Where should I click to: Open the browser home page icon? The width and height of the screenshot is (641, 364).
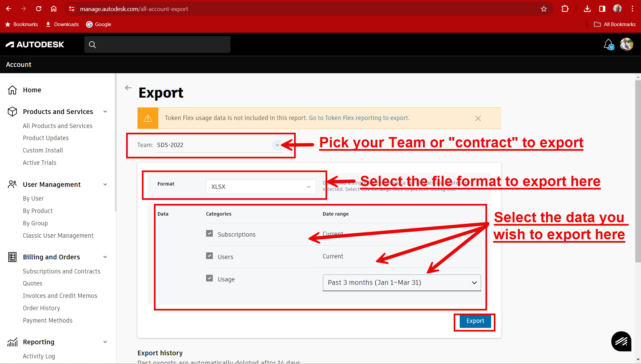click(x=54, y=9)
